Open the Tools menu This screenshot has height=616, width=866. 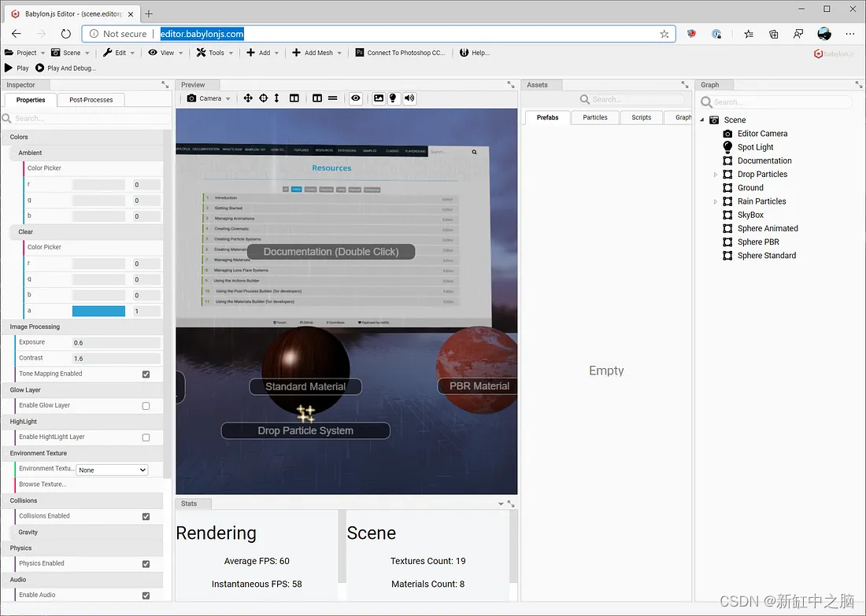pyautogui.click(x=215, y=53)
